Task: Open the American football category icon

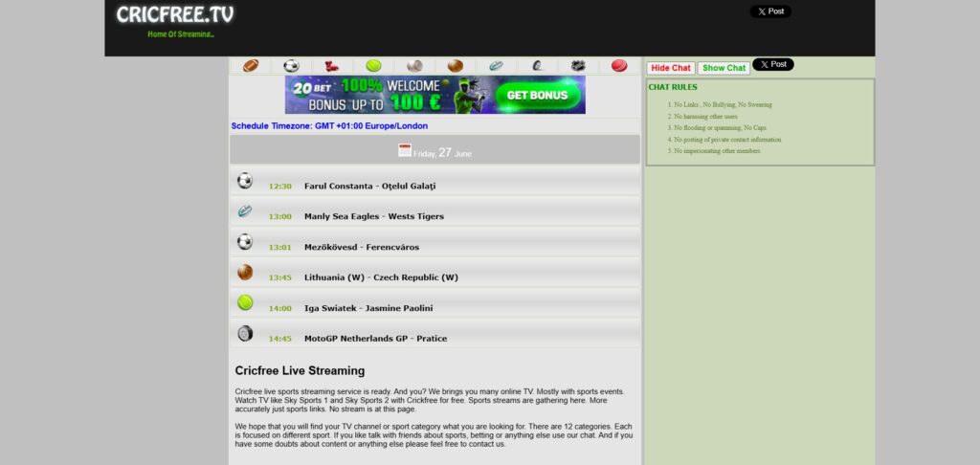Action: 251,66
